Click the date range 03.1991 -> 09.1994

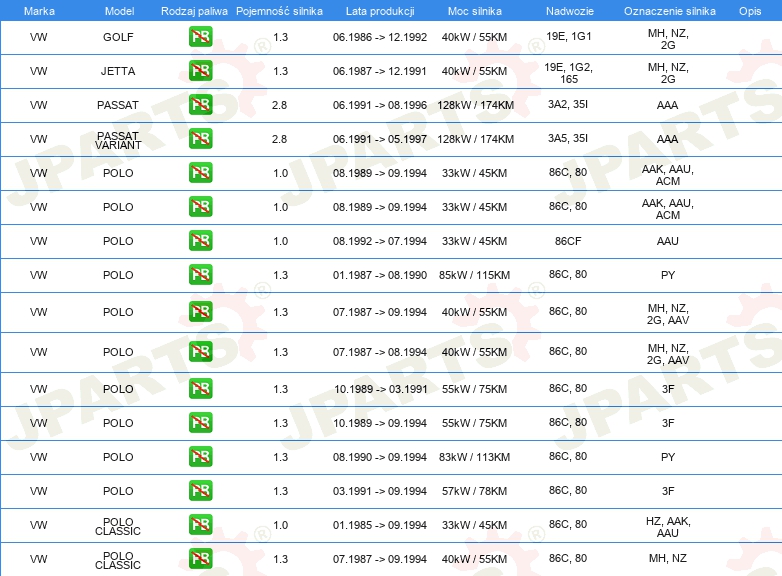pos(380,491)
